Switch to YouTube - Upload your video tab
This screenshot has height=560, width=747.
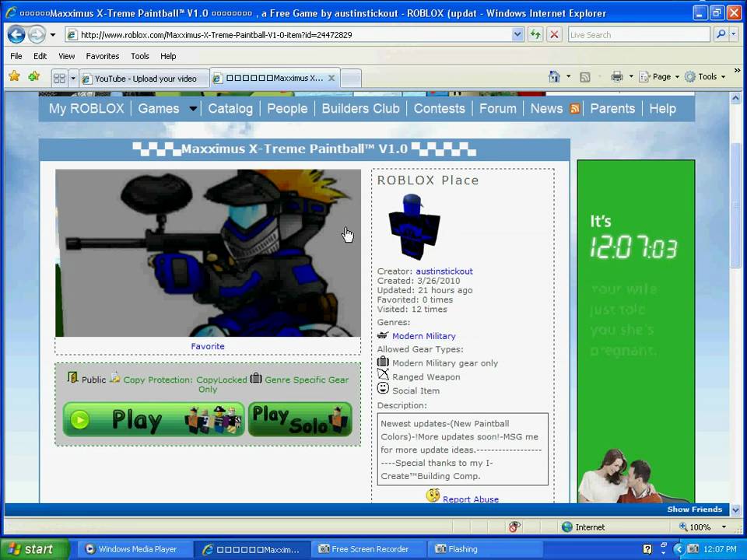click(x=145, y=79)
